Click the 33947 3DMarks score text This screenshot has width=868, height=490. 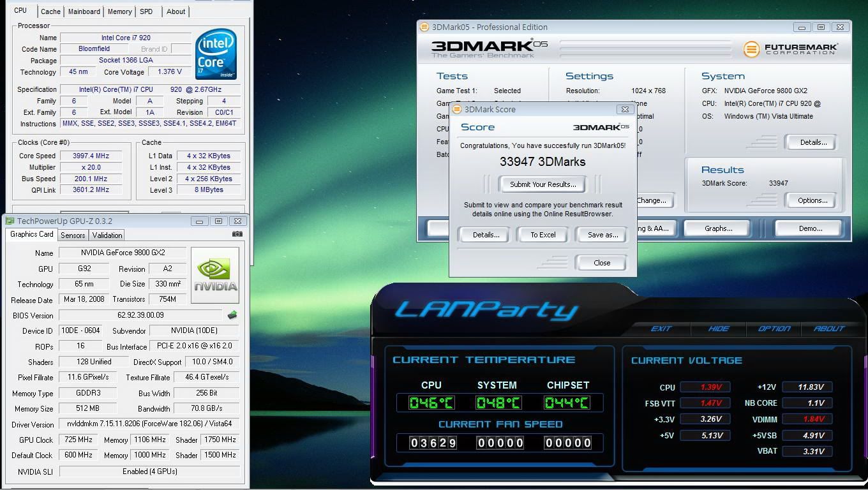542,161
